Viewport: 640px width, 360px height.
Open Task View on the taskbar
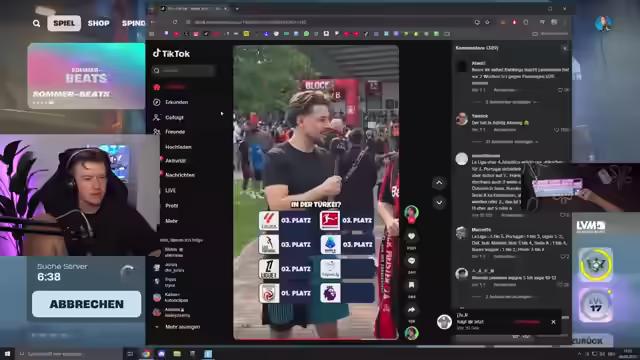[x=130, y=354]
